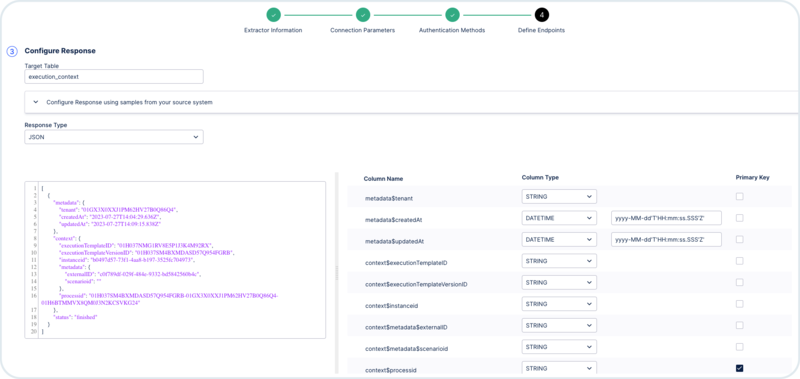Edit date format field for metadata$createdAt
Screen dimensions: 800x379
pyautogui.click(x=666, y=218)
